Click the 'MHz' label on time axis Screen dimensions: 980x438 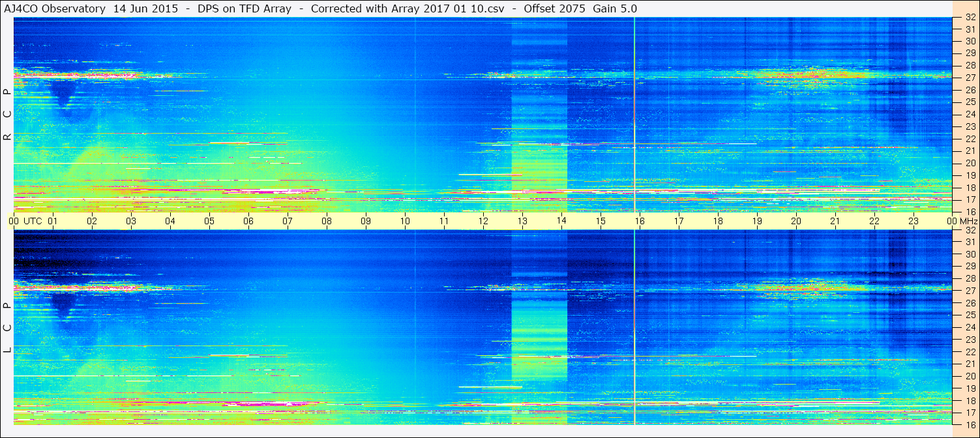pyautogui.click(x=968, y=221)
